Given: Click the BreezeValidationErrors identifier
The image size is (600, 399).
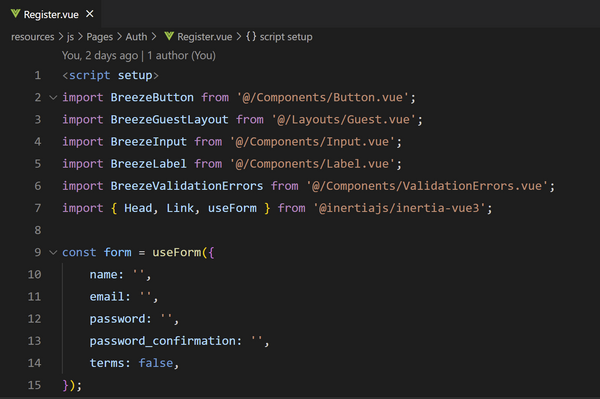Looking at the screenshot, I should click(187, 186).
